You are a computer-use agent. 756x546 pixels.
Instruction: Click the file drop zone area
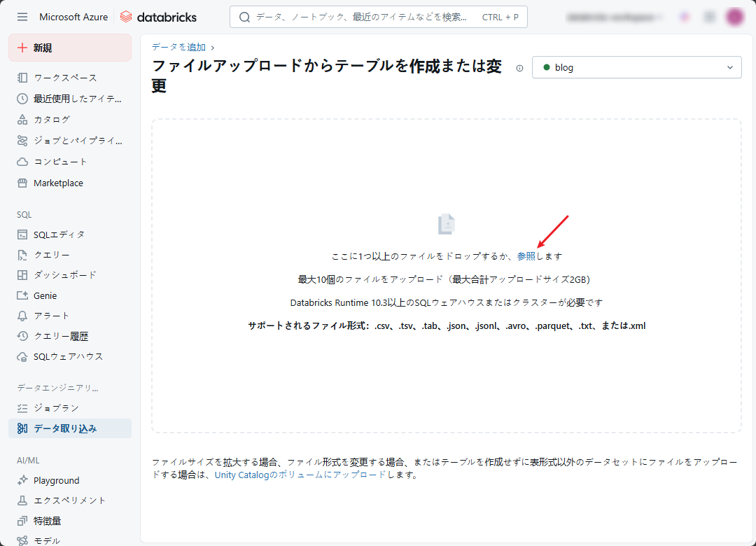coord(447,276)
